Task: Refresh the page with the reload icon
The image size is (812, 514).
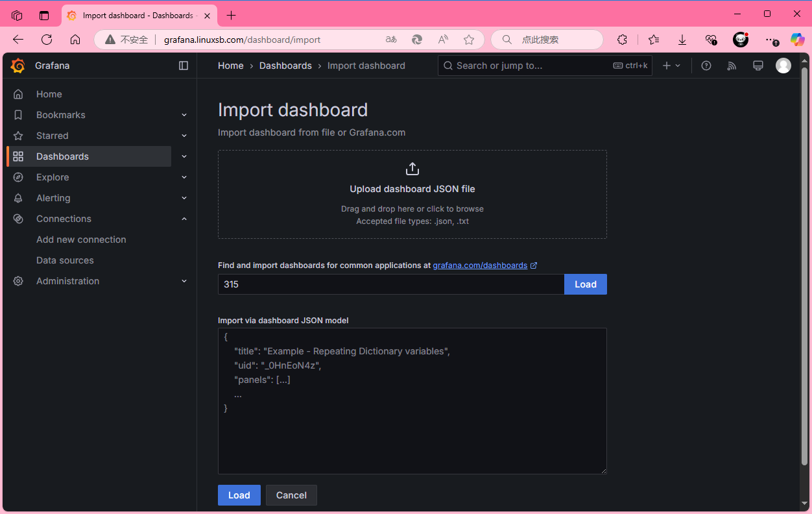Action: point(47,40)
